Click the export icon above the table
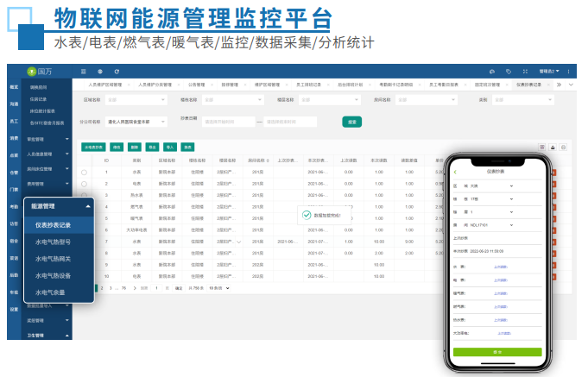This screenshot has width=588, height=377. point(553,147)
